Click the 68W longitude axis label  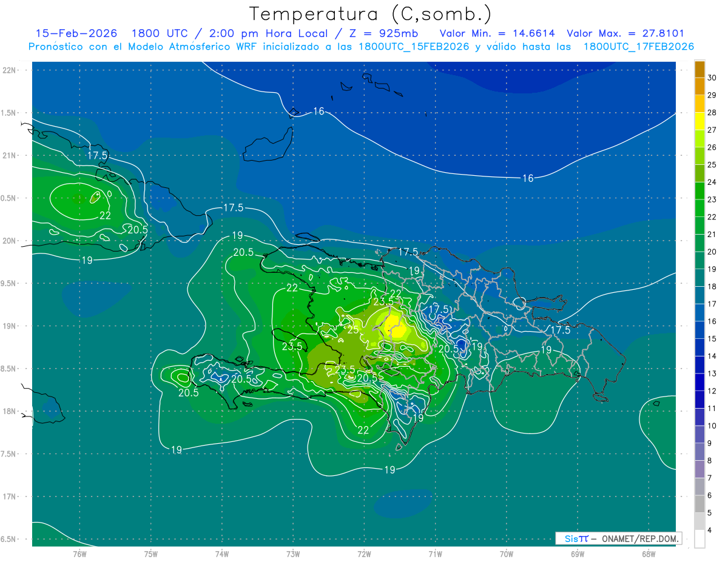[x=648, y=554]
